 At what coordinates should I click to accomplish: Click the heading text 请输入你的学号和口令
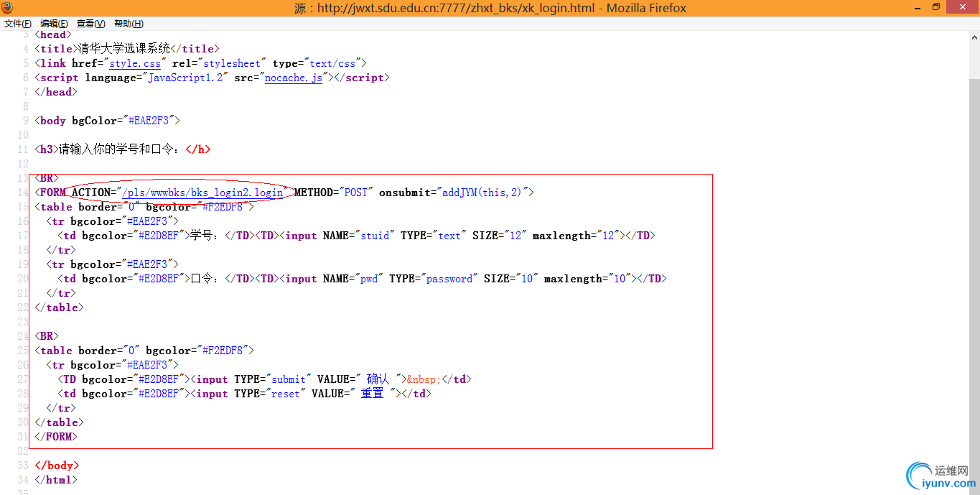pyautogui.click(x=115, y=149)
